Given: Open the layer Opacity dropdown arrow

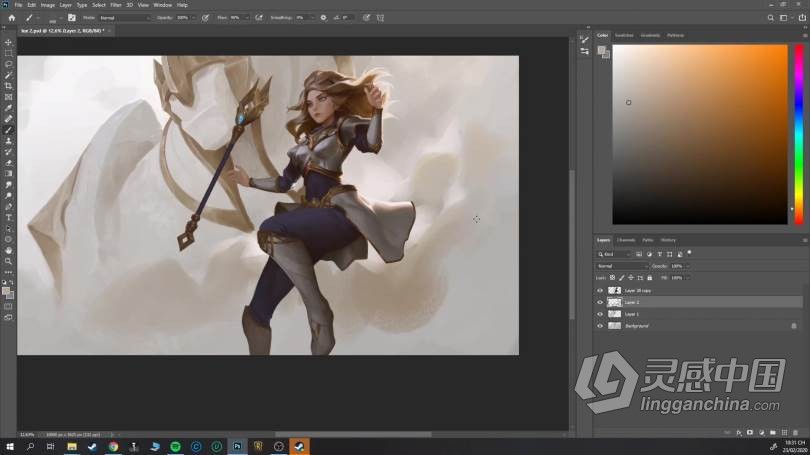Looking at the screenshot, I should tap(688, 266).
